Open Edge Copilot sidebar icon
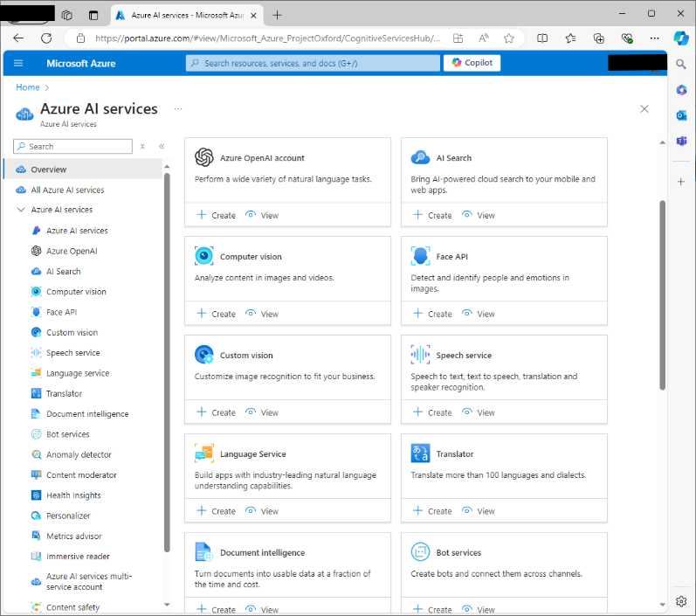This screenshot has height=616, width=696. coord(681,38)
